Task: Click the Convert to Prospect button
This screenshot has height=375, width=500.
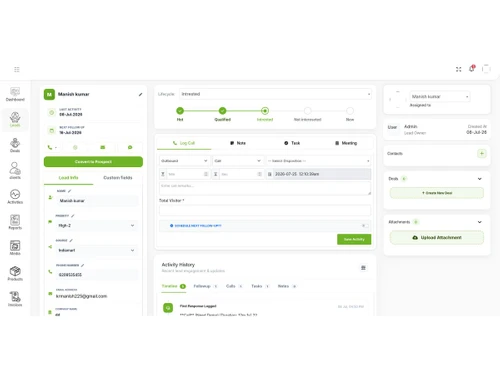Action: point(93,162)
